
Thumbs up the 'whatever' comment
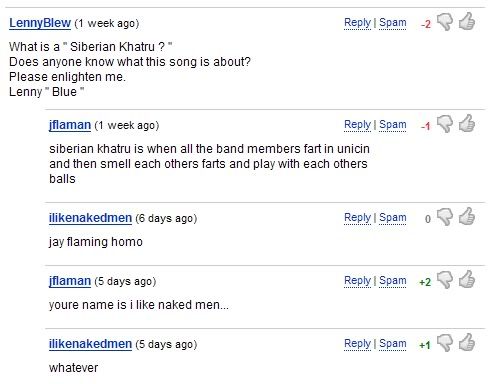467,343
